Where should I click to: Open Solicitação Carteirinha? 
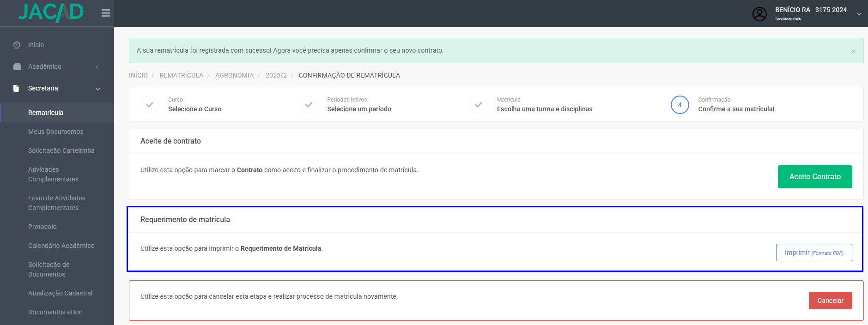click(61, 150)
